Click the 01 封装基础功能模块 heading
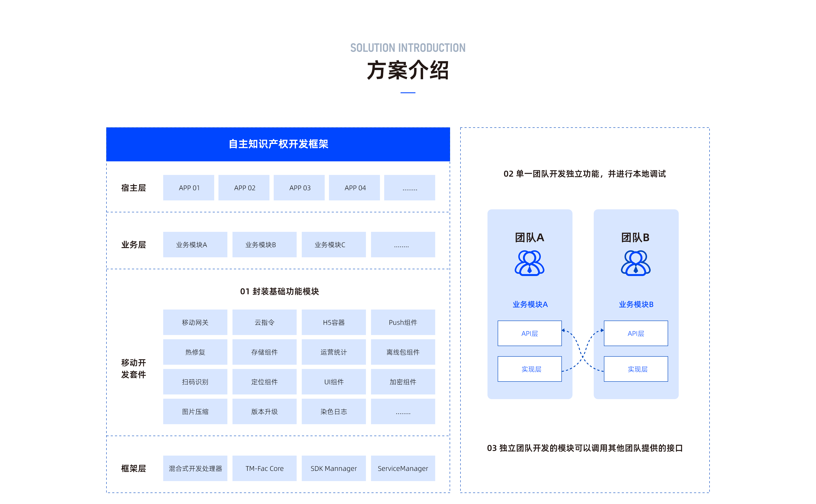Image resolution: width=816 pixels, height=504 pixels. pyautogui.click(x=280, y=291)
